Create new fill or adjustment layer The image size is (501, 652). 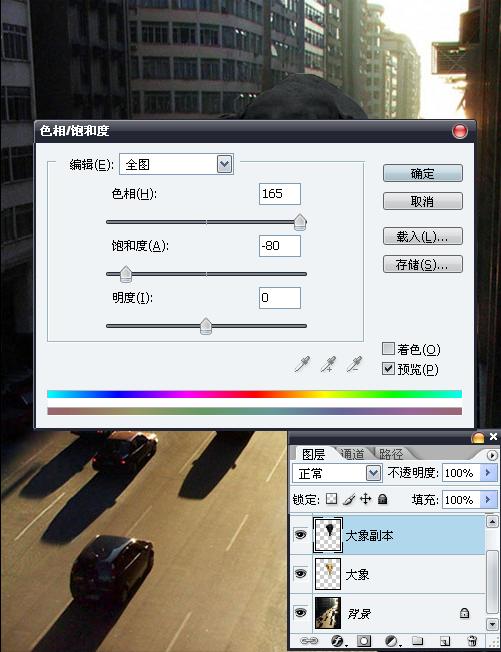pos(391,641)
